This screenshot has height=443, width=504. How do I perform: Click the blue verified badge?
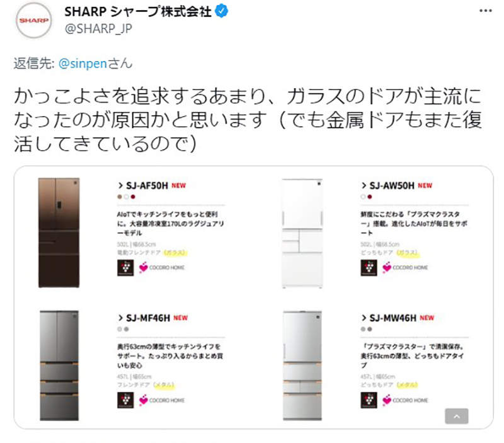pos(222,11)
